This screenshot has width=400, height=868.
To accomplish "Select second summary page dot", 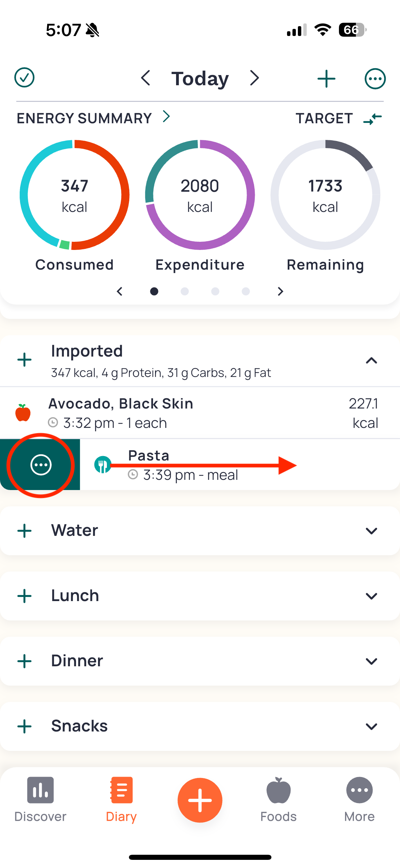I will (x=185, y=291).
